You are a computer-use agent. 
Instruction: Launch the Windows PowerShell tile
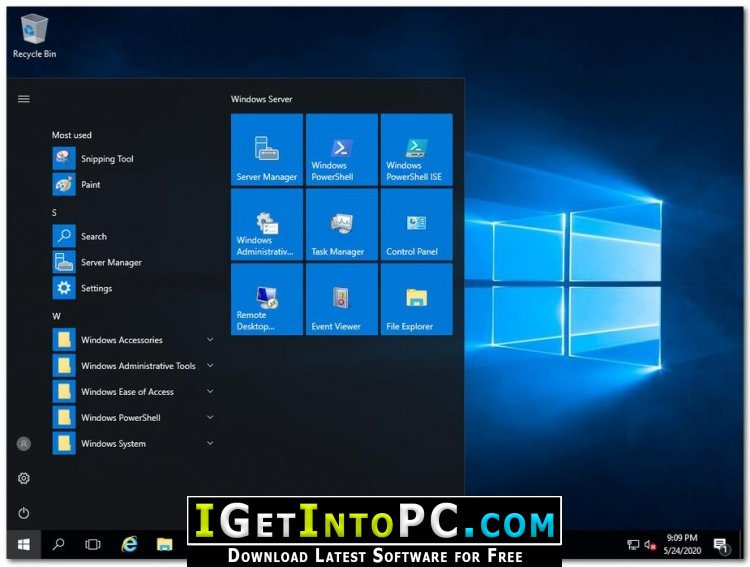[x=342, y=150]
